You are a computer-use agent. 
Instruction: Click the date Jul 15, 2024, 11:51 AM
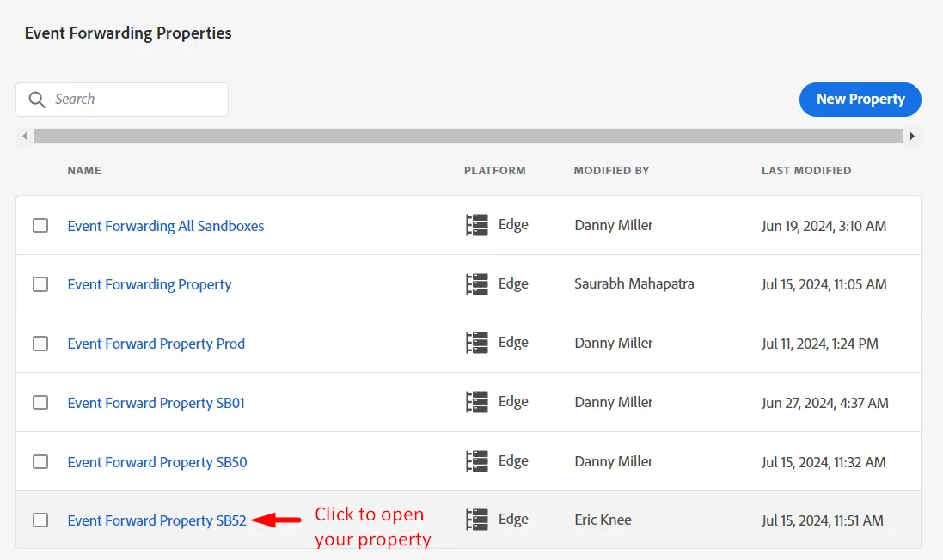822,520
